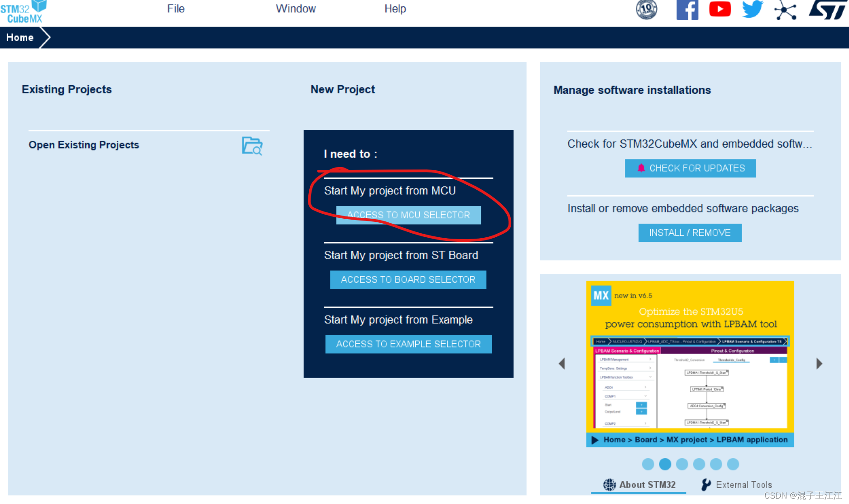The image size is (849, 504).
Task: Click Start My project from Example text
Action: click(x=398, y=320)
